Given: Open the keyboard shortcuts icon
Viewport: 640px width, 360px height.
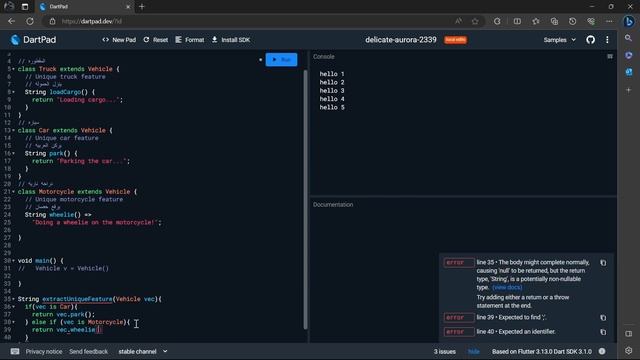Looking at the screenshot, I should [15, 351].
